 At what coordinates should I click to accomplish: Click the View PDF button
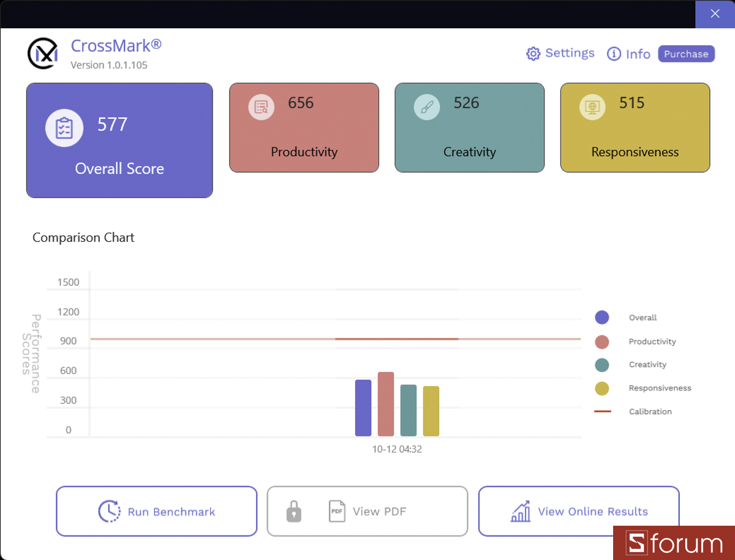(x=367, y=511)
